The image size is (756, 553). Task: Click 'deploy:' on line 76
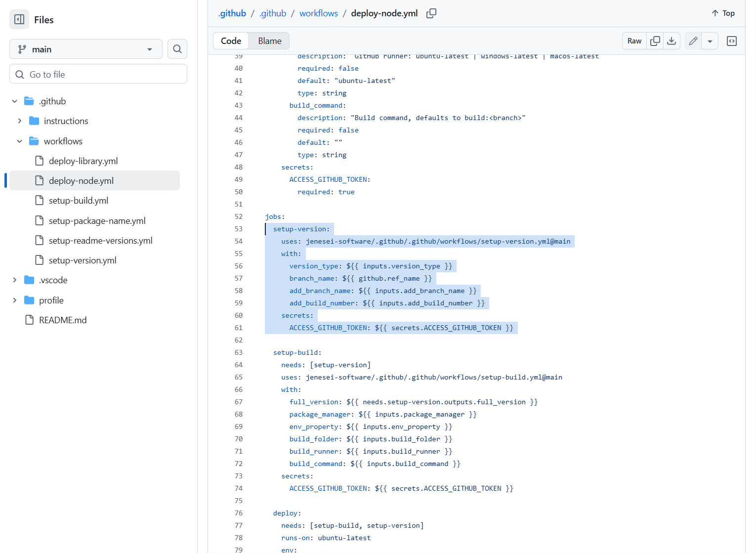click(x=287, y=513)
